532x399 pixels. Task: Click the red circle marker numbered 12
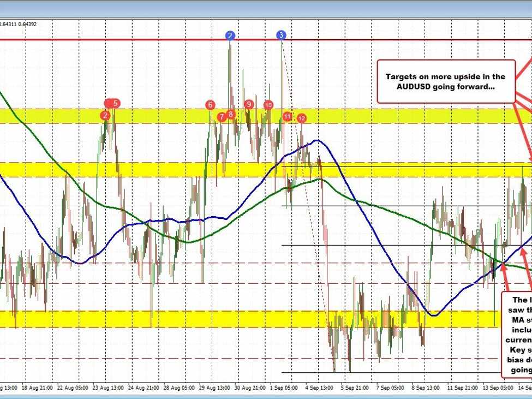tap(302, 118)
